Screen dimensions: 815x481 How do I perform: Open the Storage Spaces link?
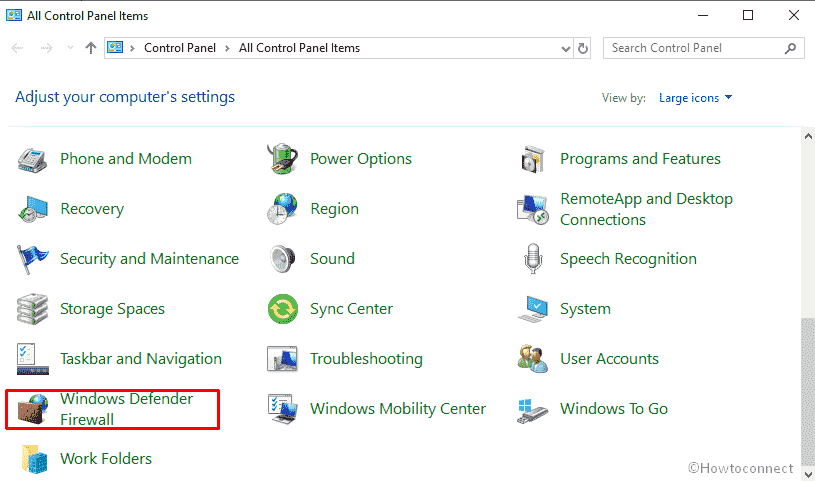(112, 309)
